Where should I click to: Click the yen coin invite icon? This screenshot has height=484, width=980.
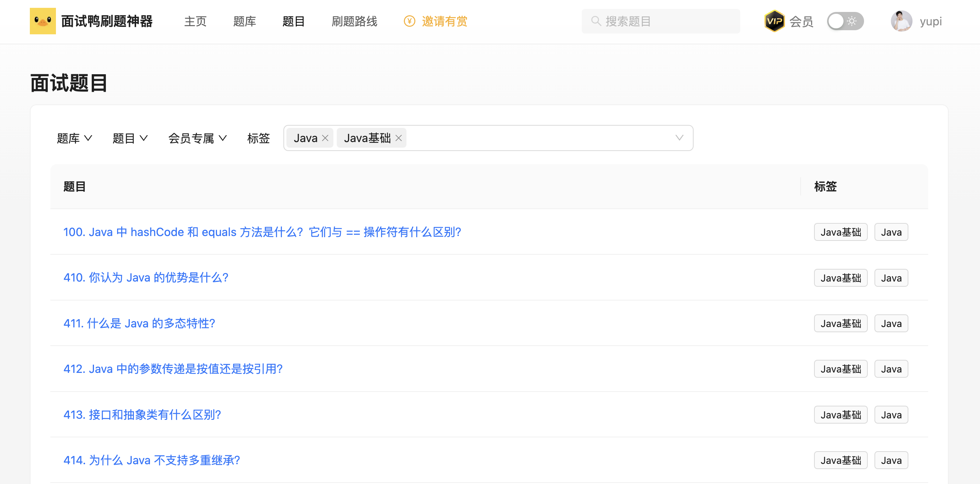tap(409, 21)
